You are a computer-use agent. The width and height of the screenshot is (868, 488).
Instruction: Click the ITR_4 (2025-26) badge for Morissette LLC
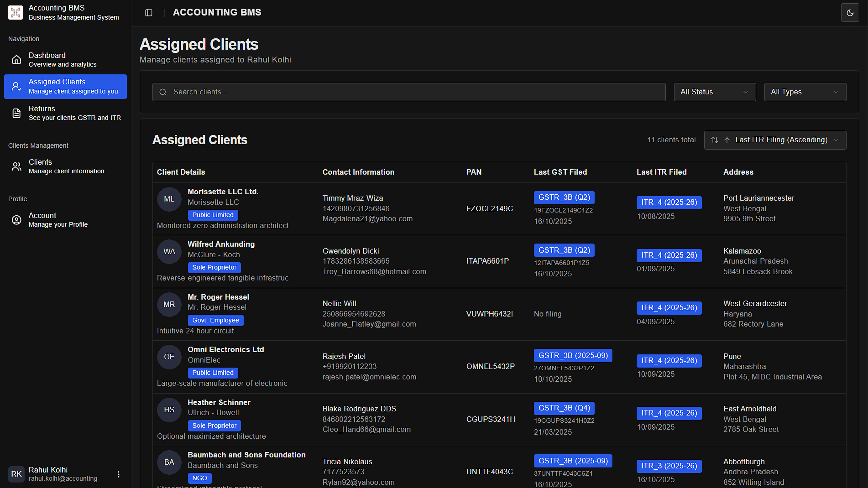click(x=669, y=202)
